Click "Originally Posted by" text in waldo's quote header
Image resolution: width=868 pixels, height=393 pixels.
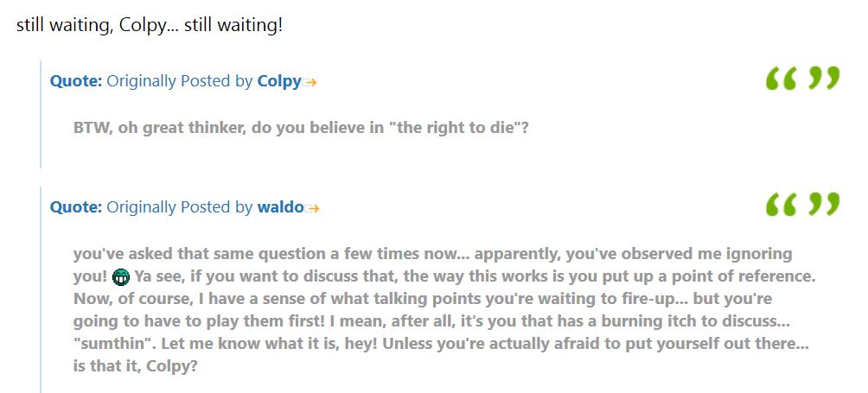point(179,207)
